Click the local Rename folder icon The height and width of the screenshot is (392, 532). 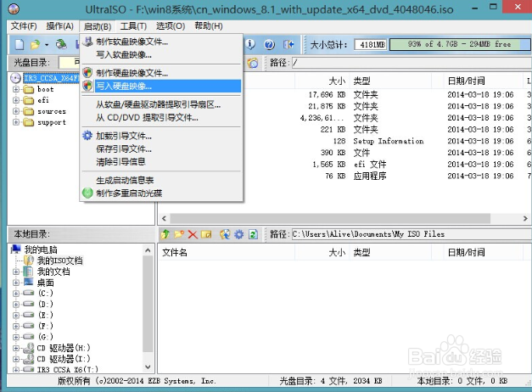[206, 234]
